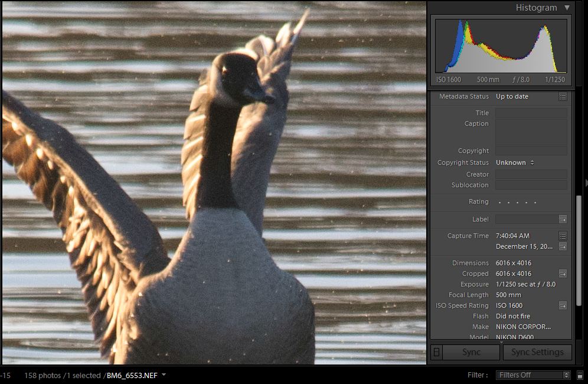Click the arrow icon beside the Label field

click(563, 219)
